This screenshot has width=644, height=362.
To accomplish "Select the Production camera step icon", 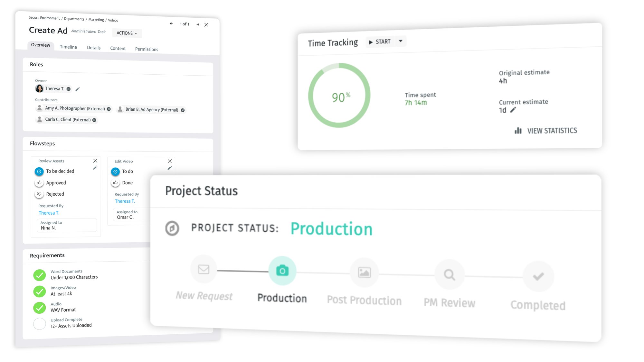I will [282, 271].
